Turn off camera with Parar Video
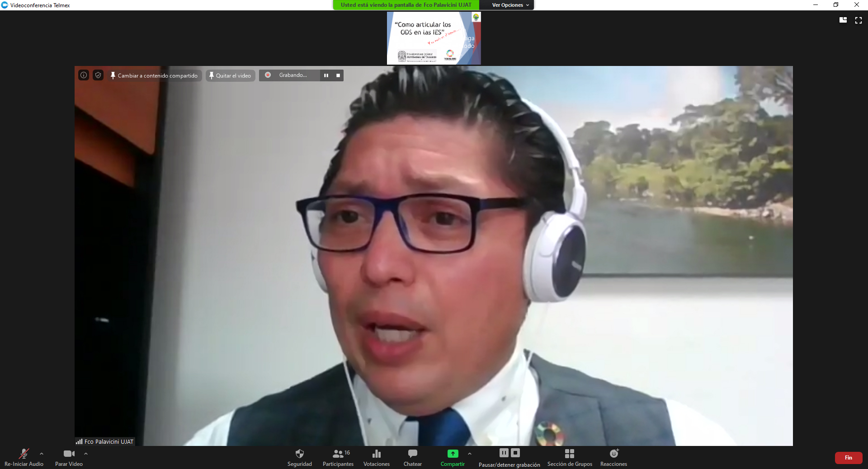The width and height of the screenshot is (868, 469). pyautogui.click(x=69, y=457)
